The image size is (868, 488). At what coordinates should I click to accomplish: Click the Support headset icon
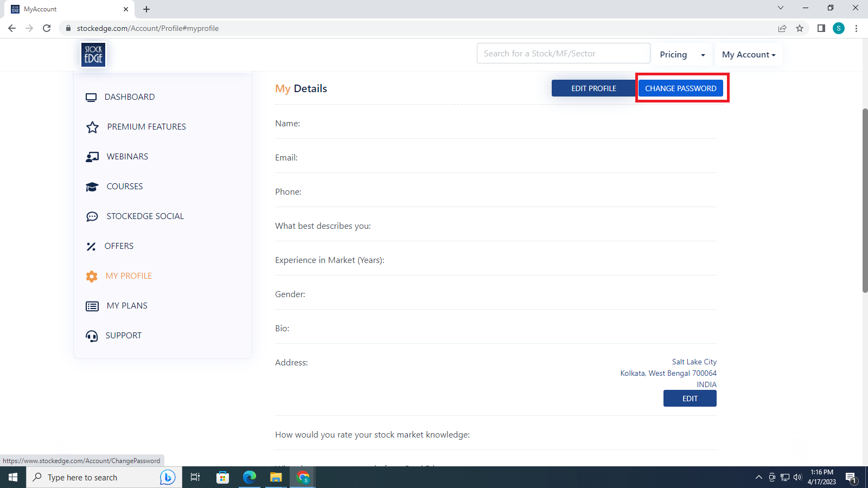pyautogui.click(x=92, y=336)
